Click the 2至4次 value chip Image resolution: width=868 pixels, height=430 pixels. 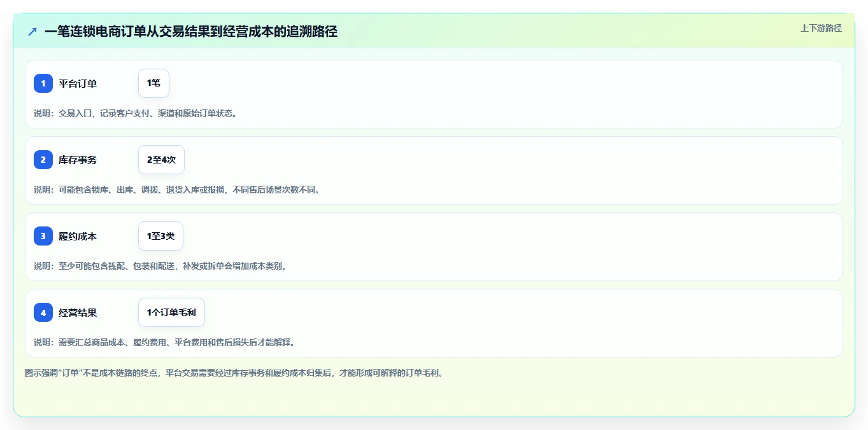(161, 160)
